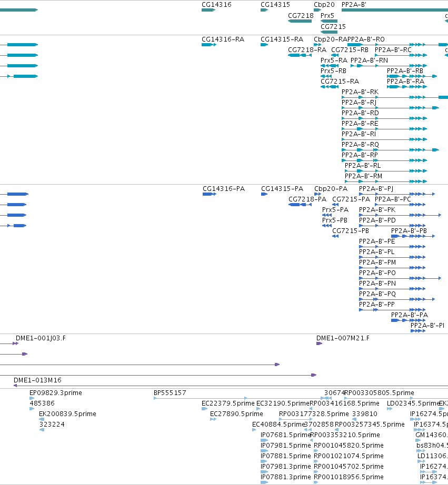Select transcript PP2A-B'-RB

click(405, 71)
